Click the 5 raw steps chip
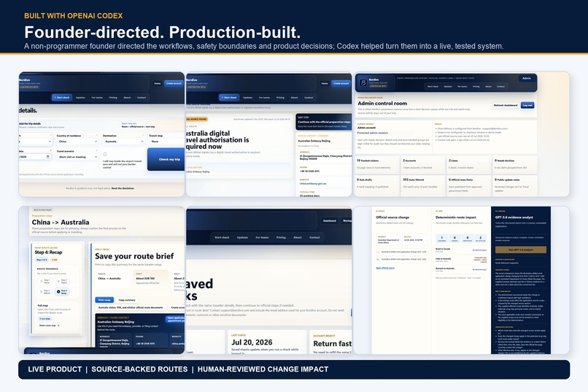The width and height of the screenshot is (588, 392). point(45,318)
